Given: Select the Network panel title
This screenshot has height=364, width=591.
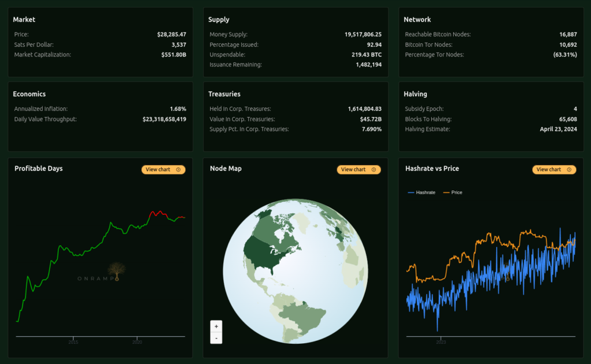Looking at the screenshot, I should [x=418, y=19].
